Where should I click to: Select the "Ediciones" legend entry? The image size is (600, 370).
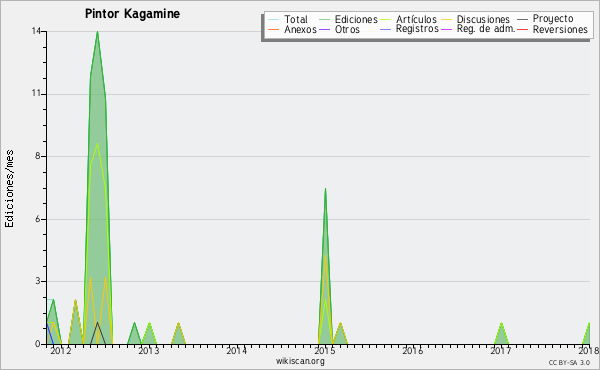click(x=348, y=19)
